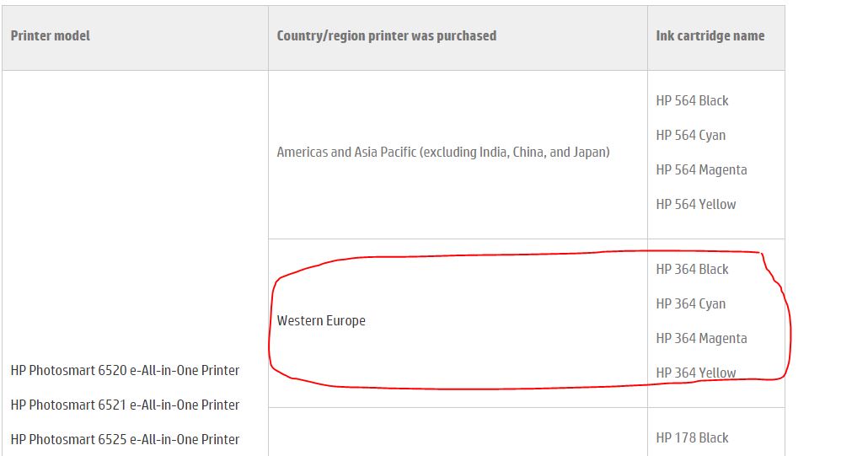Click the HP 178 Black cartridge entry

tap(692, 437)
